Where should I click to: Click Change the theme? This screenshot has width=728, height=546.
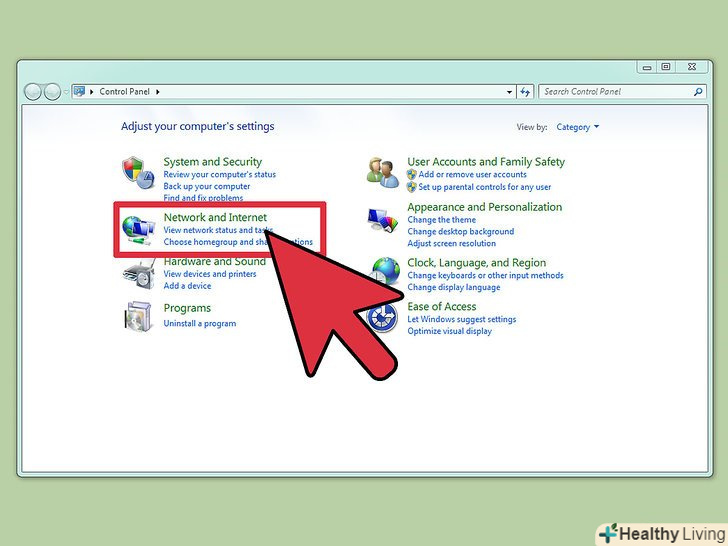click(442, 220)
